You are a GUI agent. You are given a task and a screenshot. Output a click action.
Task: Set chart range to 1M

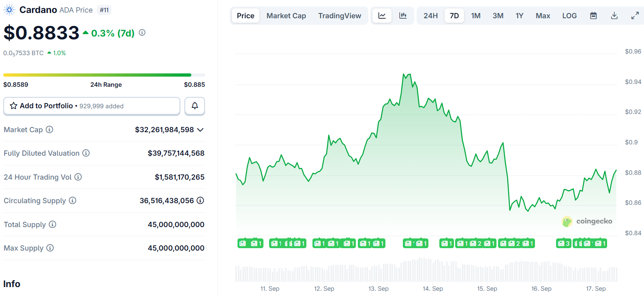pos(476,15)
